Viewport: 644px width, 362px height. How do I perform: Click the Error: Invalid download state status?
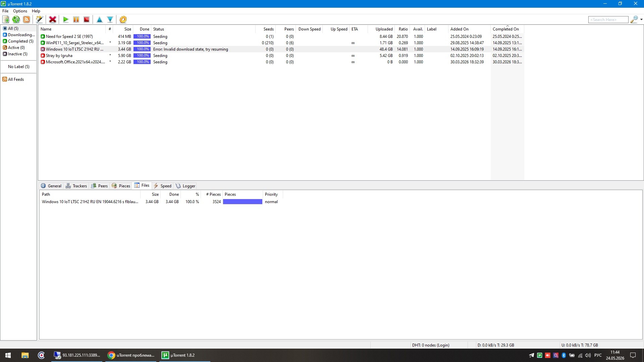191,49
